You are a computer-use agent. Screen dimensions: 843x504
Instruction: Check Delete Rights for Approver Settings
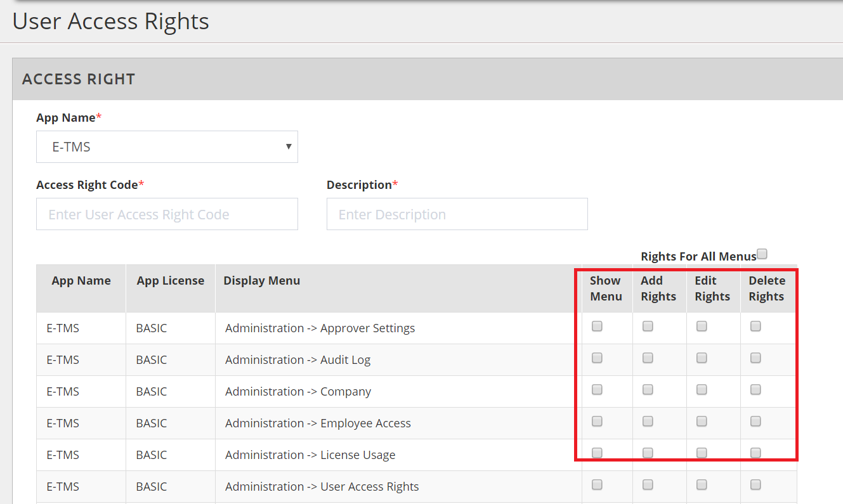[x=755, y=326]
